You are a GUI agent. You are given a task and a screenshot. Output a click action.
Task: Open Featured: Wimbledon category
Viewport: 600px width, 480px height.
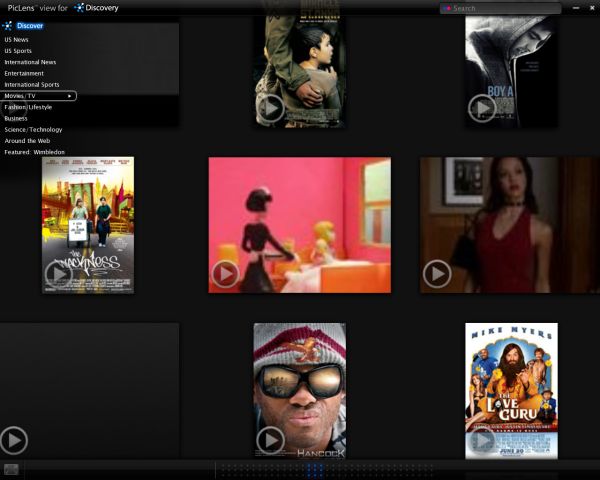(34, 152)
